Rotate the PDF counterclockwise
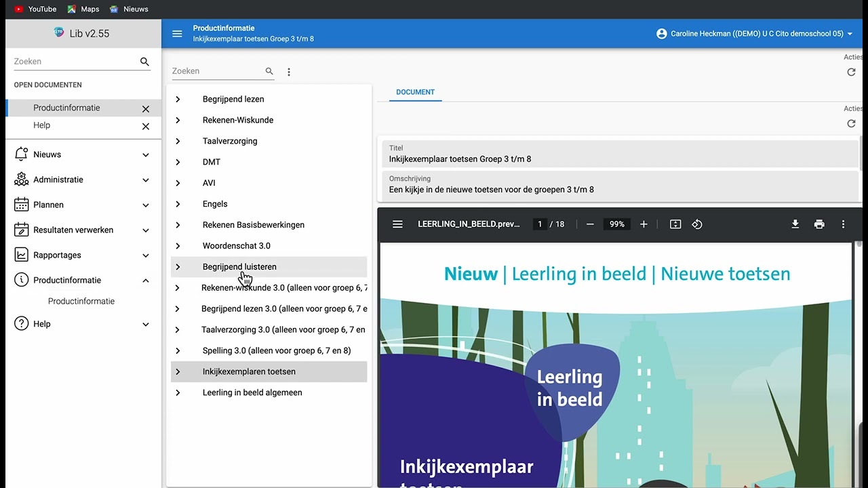 point(697,224)
